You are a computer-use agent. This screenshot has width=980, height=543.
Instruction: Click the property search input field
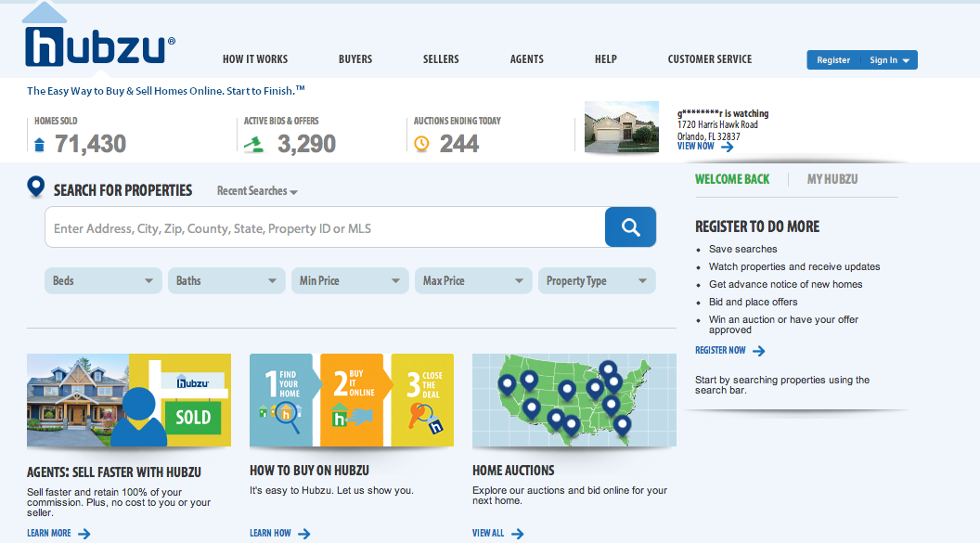325,226
